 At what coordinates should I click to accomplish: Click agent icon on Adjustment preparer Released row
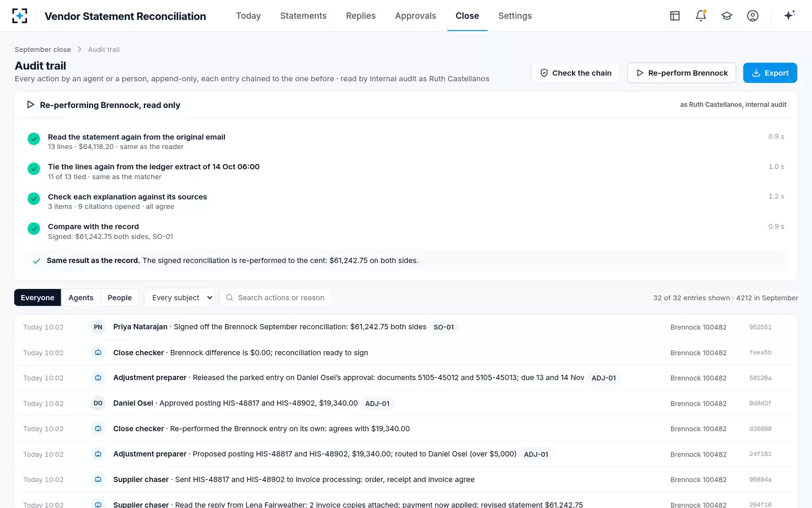(x=98, y=378)
